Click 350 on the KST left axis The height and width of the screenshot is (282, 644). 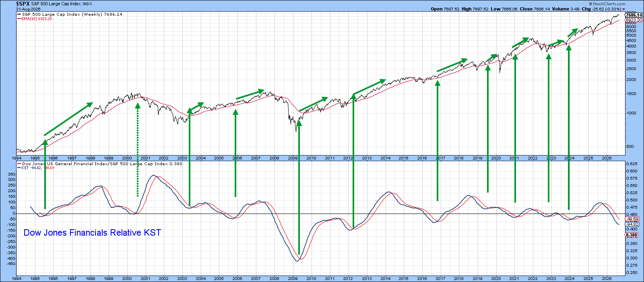pyautogui.click(x=12, y=175)
